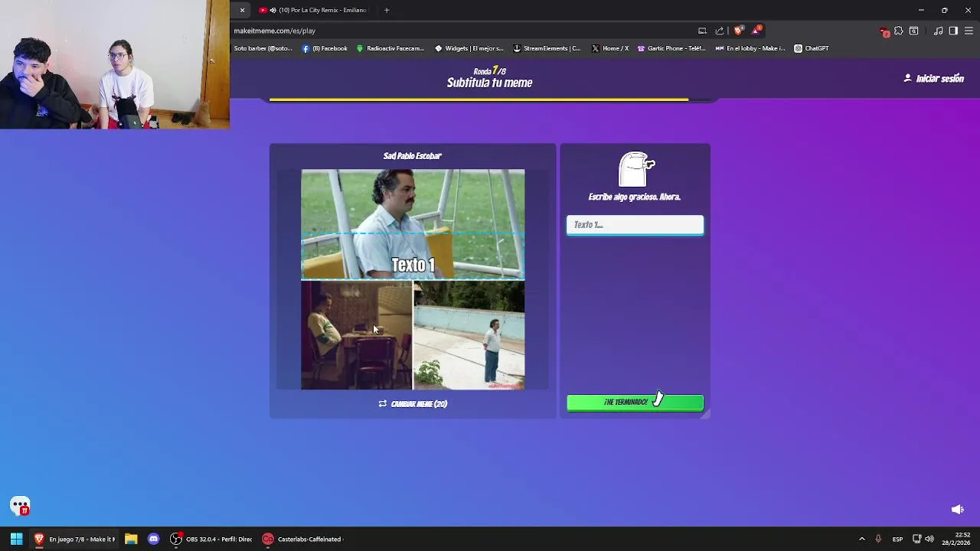
Task: Click the Pablo sitting at table panel
Action: [x=356, y=335]
